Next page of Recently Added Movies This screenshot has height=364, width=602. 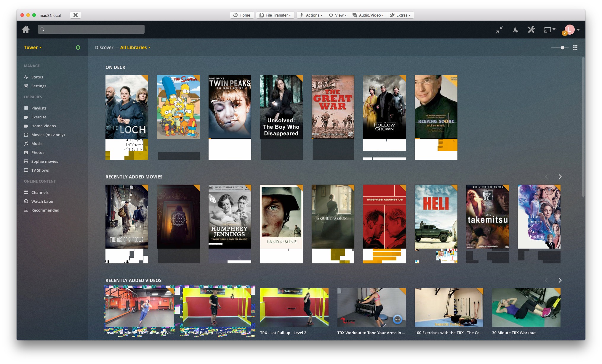point(560,177)
